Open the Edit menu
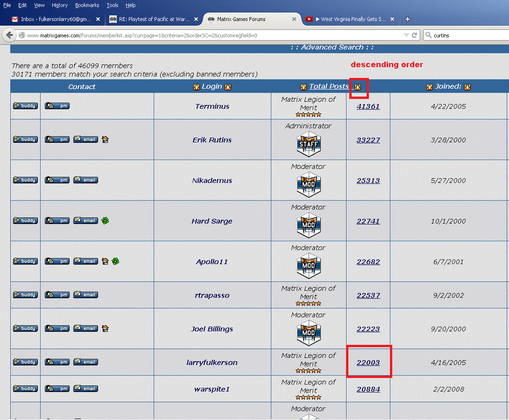Screen dimensions: 509x420 pos(22,5)
